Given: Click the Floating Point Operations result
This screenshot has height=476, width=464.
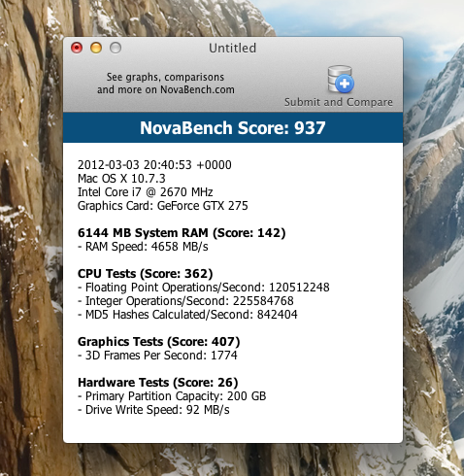Looking at the screenshot, I should click(204, 288).
